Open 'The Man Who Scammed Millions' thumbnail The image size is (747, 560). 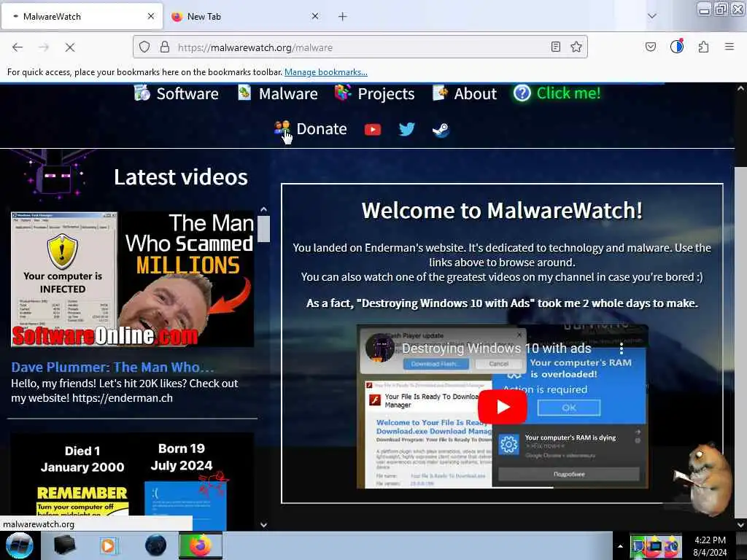click(x=133, y=279)
